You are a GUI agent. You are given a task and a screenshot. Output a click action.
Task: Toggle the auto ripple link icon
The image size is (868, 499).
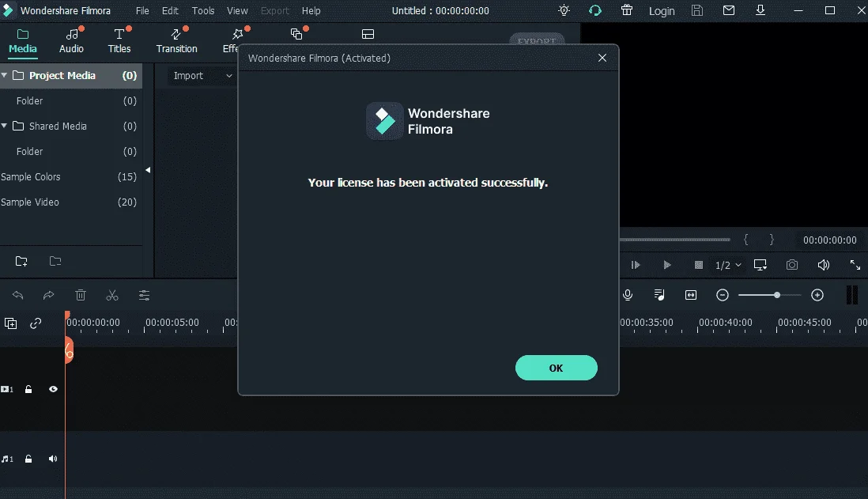tap(36, 323)
